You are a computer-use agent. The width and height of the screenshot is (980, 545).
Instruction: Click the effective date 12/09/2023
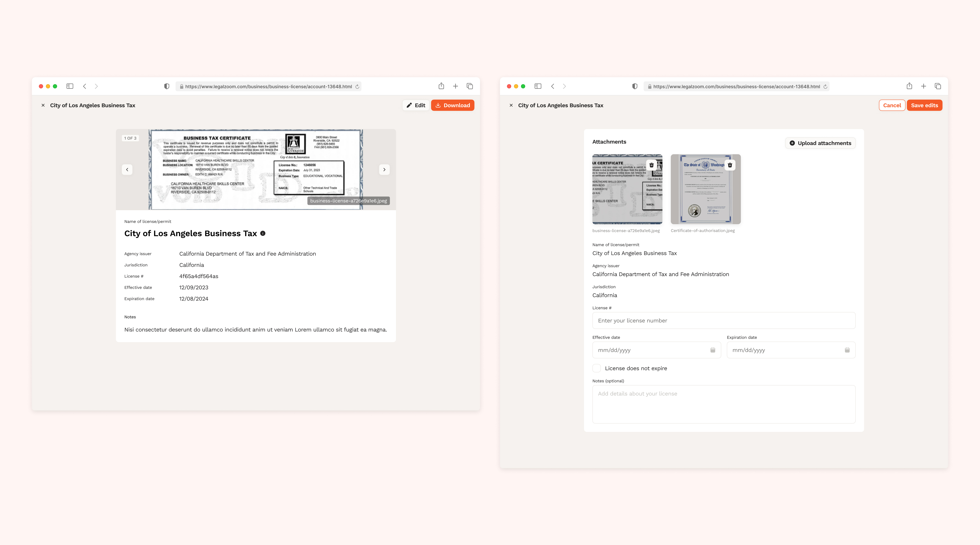194,288
